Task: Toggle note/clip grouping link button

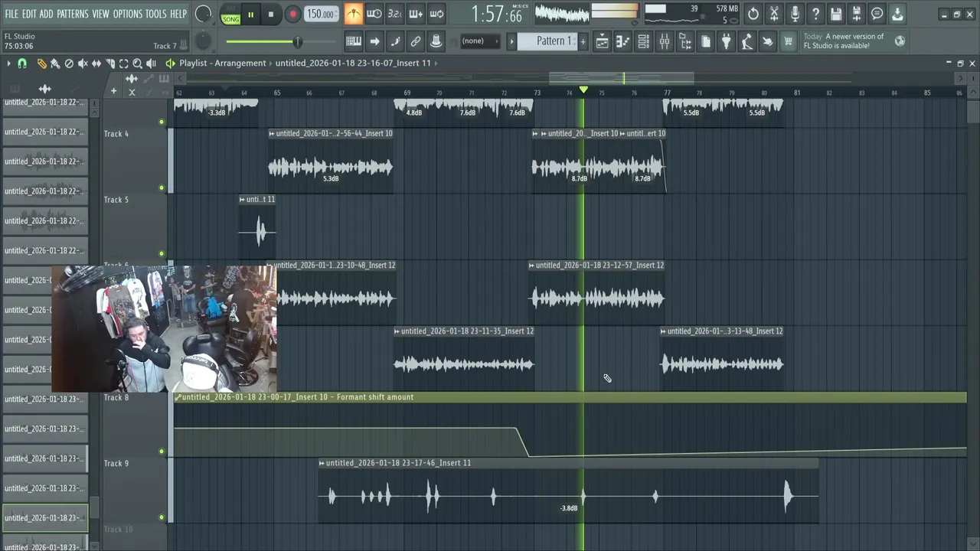Action: point(416,41)
